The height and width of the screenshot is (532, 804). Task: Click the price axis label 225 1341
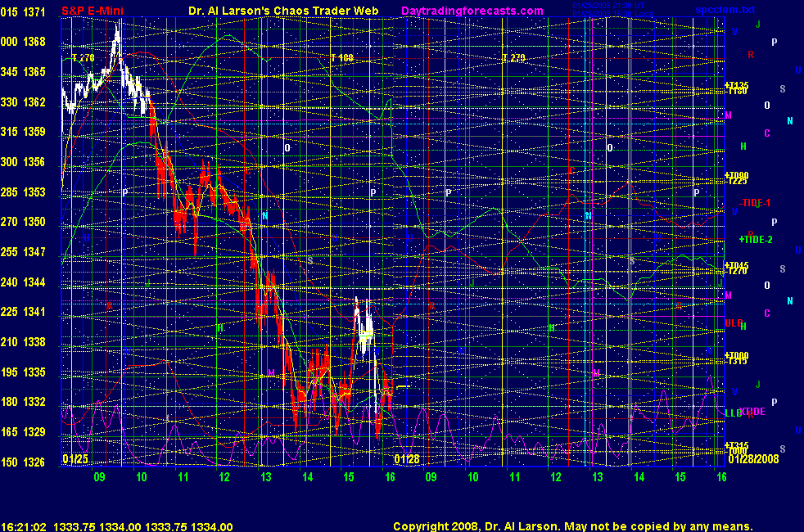[x=23, y=312]
